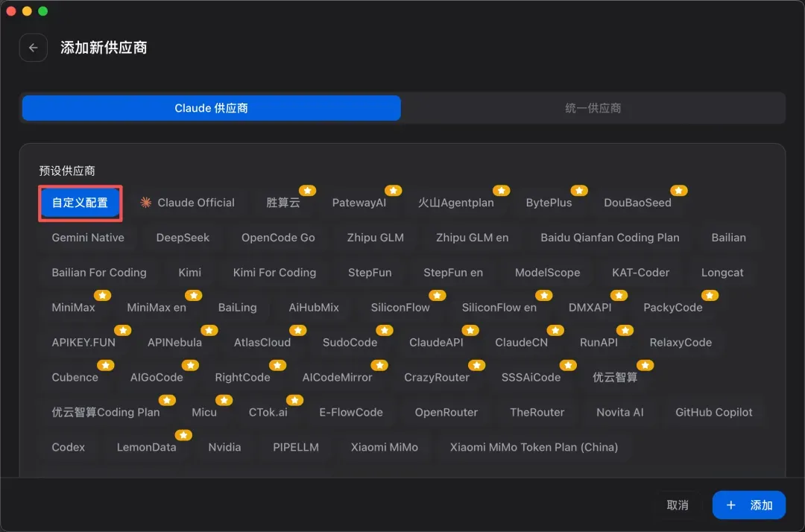
Task: Click the star badge on CrazyRouter
Action: click(476, 365)
